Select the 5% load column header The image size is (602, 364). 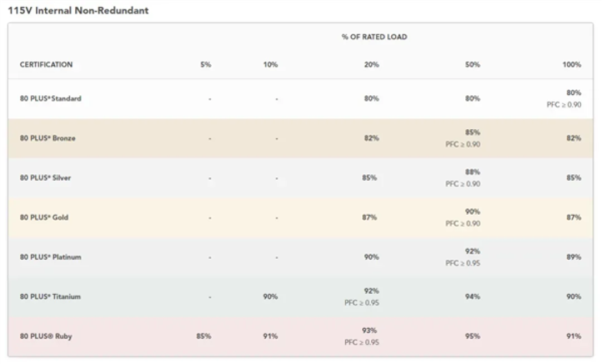(205, 65)
